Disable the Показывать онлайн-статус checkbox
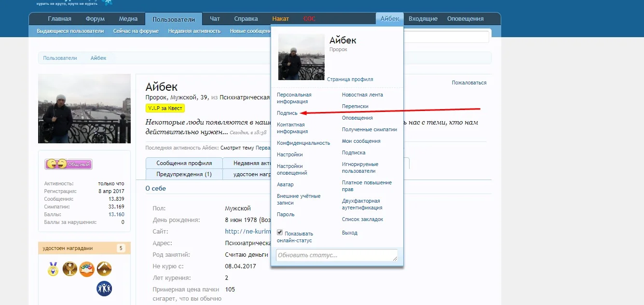The height and width of the screenshot is (305, 644). tap(280, 232)
